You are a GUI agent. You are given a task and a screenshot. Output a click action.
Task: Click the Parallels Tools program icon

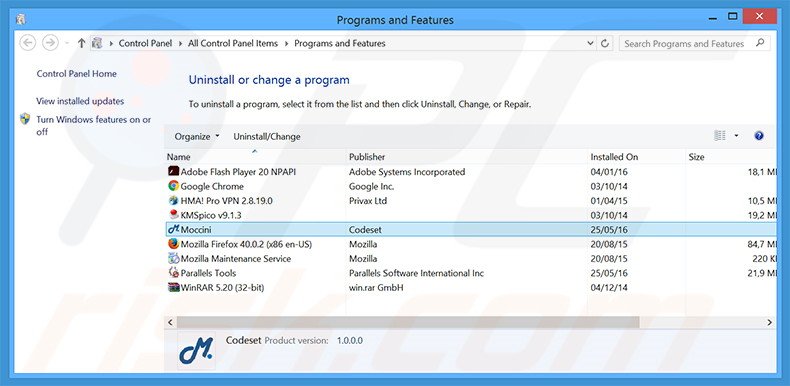(173, 273)
